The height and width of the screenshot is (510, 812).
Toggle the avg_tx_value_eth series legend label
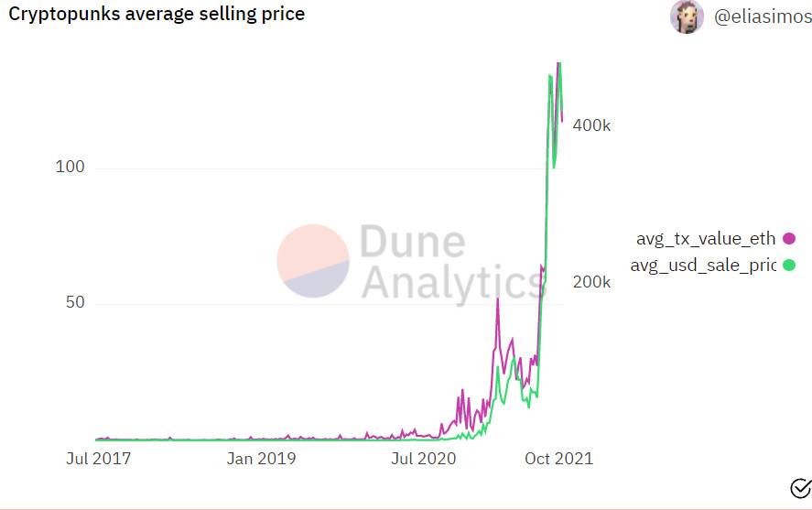[x=705, y=239]
